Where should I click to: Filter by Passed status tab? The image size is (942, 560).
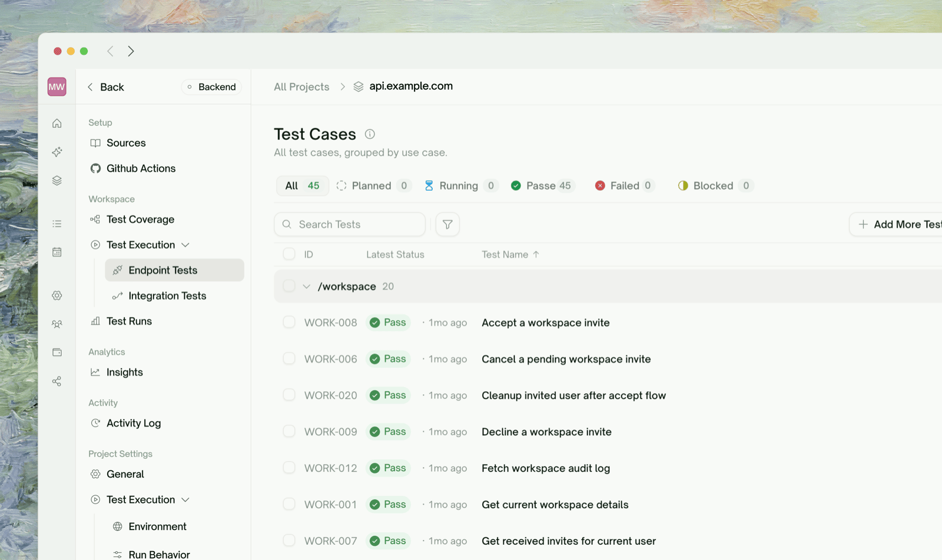tap(542, 186)
